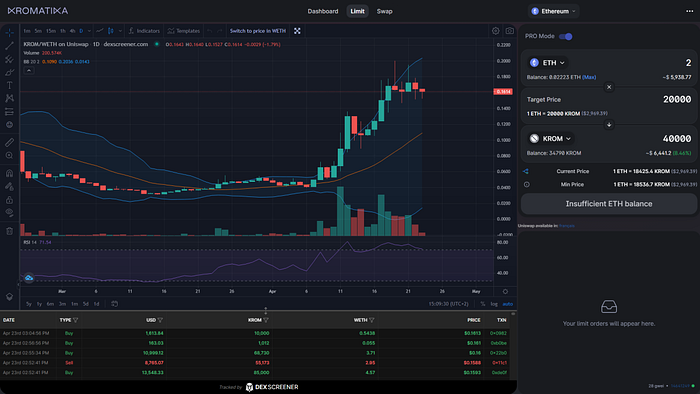Toggle auto scale on chart
Viewport: 700px width, 394px height.
(x=508, y=304)
